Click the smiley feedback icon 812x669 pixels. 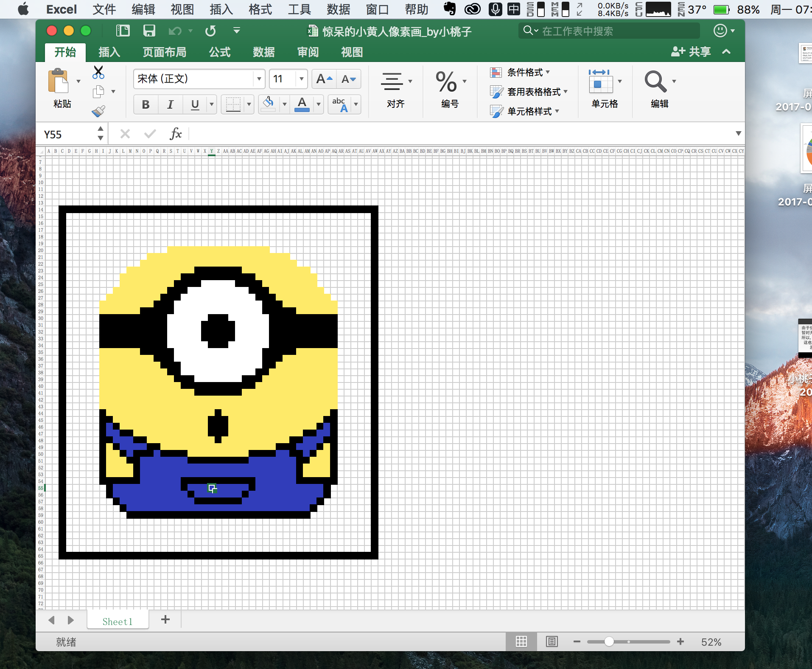[x=720, y=31]
